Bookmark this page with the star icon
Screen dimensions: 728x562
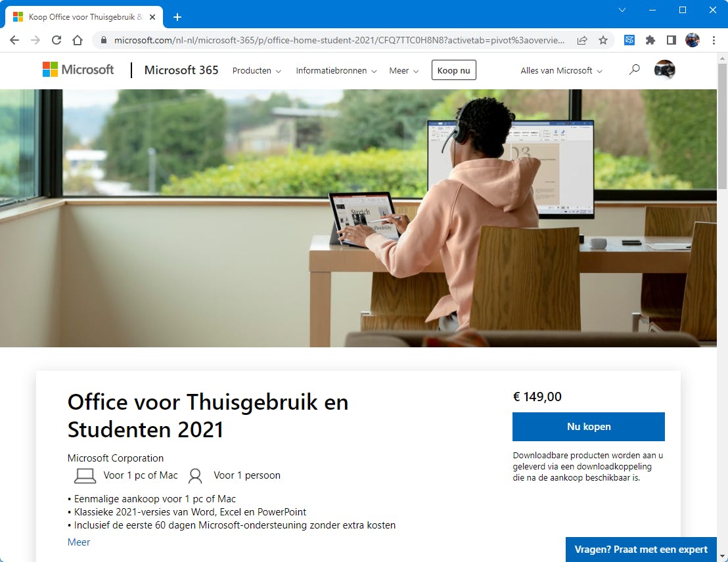(603, 40)
